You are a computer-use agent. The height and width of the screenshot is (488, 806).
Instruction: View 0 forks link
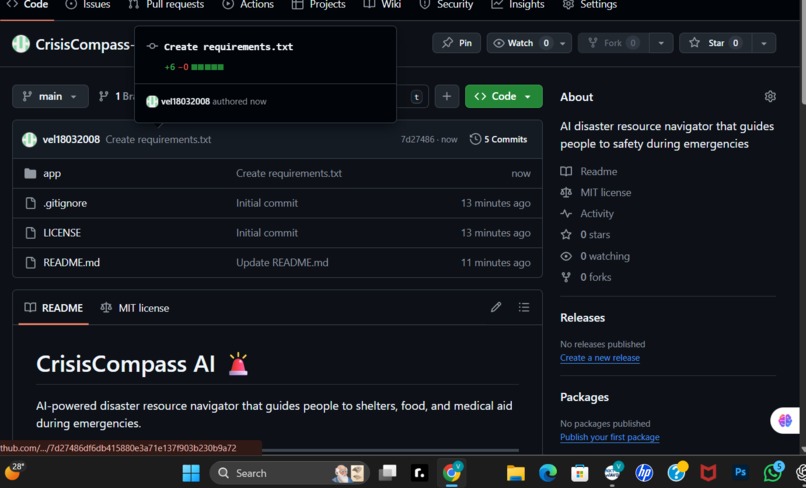tap(586, 277)
